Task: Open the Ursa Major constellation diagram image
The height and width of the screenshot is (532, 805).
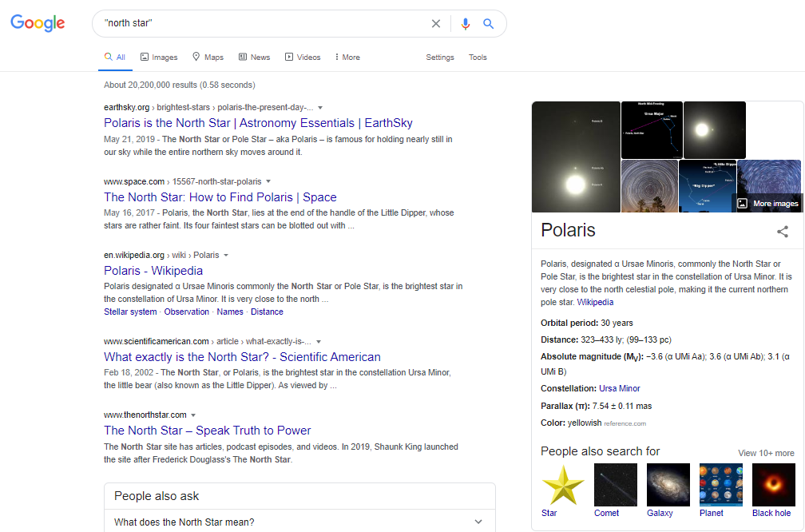Action: point(652,130)
